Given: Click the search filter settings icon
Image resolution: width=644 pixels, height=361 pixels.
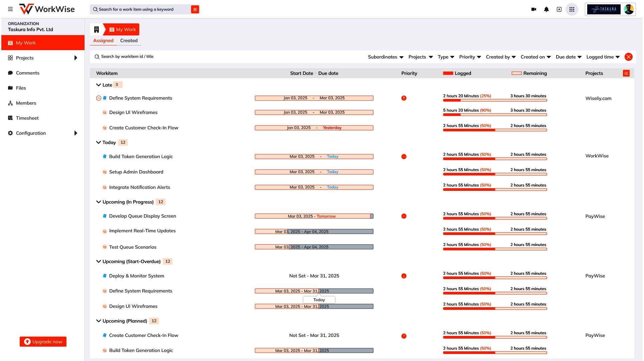Looking at the screenshot, I should pos(195,9).
